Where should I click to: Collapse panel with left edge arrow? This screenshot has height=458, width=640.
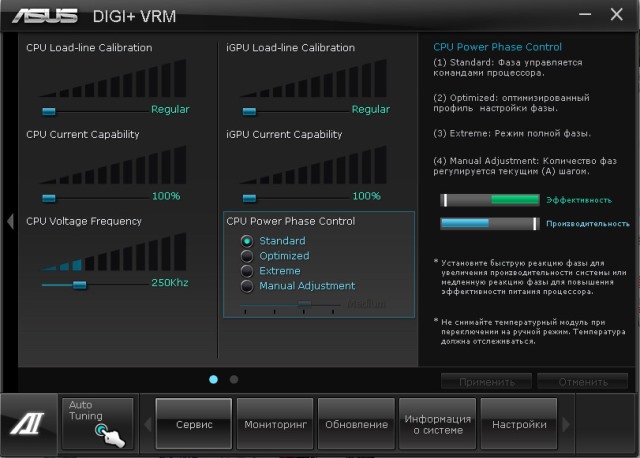(10, 221)
